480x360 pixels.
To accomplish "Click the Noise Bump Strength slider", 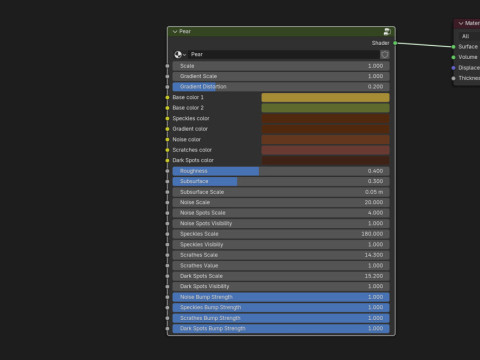I will [x=281, y=297].
